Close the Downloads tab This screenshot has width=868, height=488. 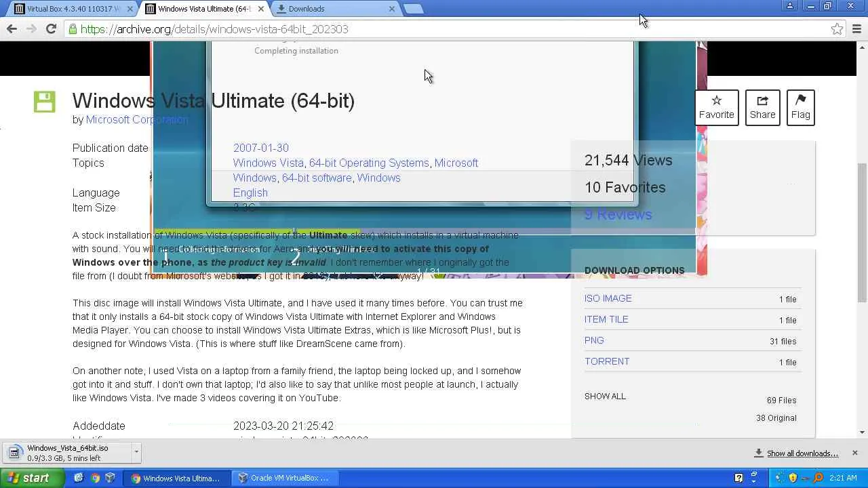(392, 9)
